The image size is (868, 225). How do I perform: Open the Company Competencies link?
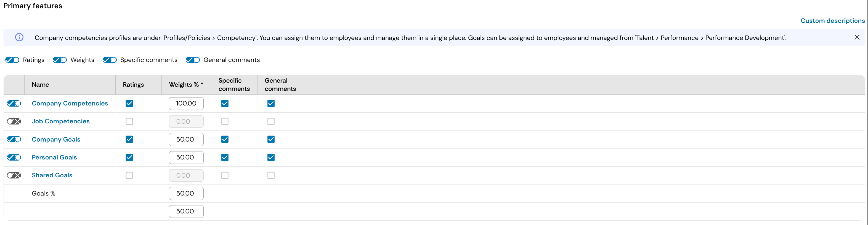point(70,103)
